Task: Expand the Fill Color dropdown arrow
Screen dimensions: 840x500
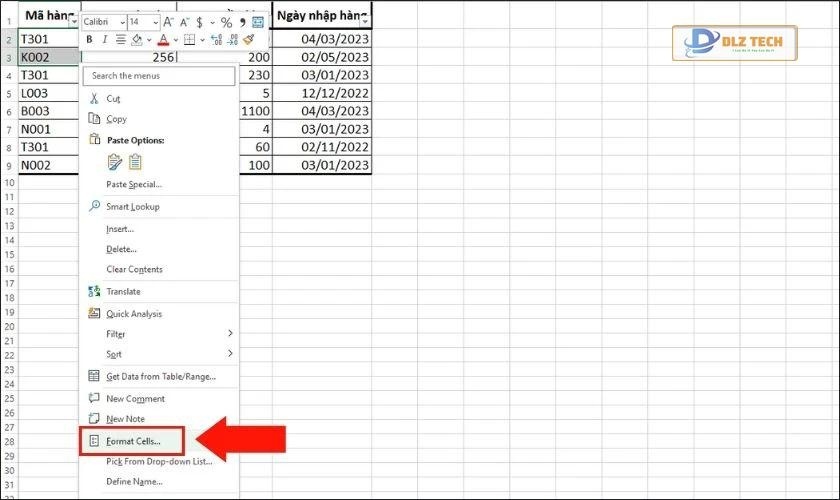Action: (x=149, y=40)
